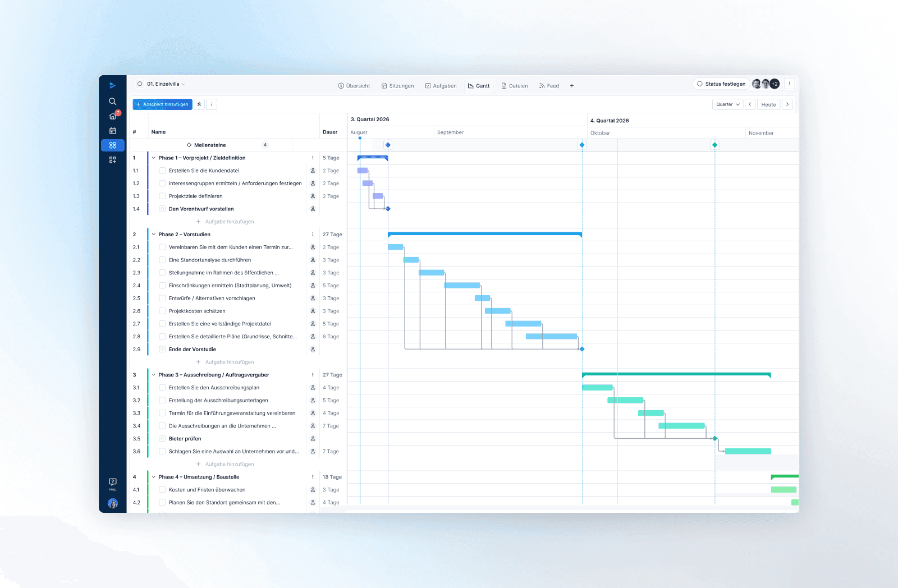Open search in the left sidebar

[112, 102]
